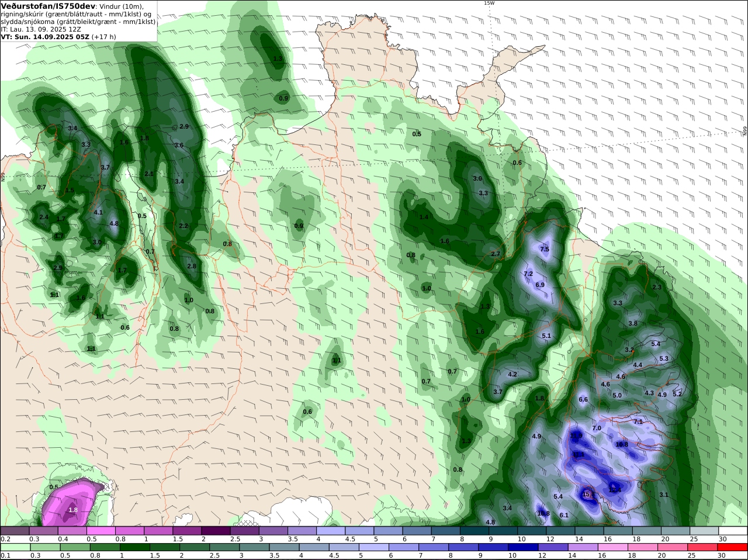
Task: Click the 7.0 precipitation value on the map
Action: (x=597, y=428)
